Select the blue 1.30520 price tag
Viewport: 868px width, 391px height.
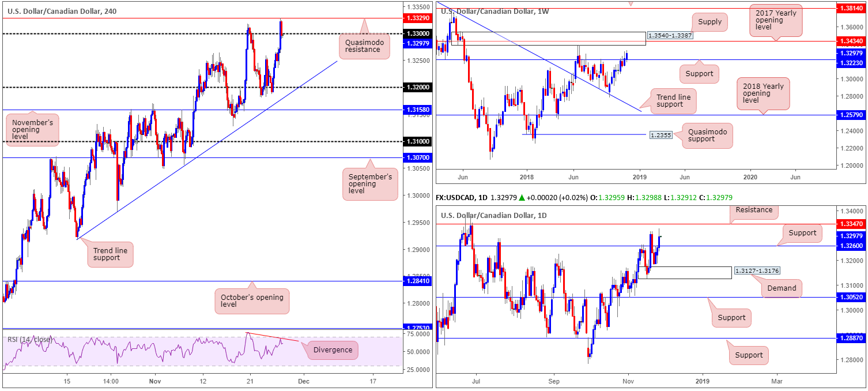click(851, 298)
